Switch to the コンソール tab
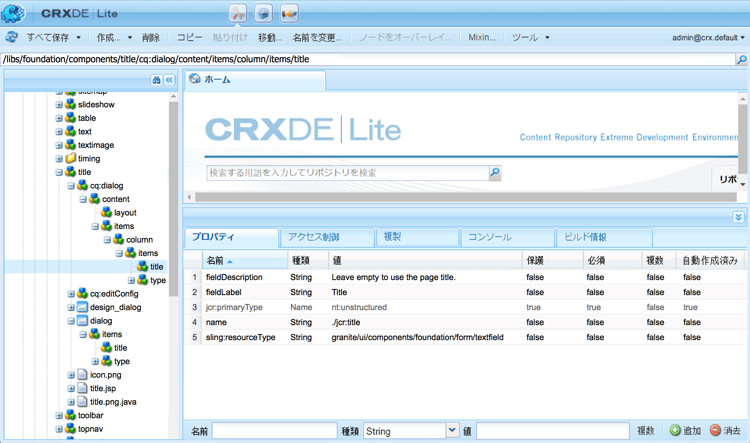 (x=507, y=237)
